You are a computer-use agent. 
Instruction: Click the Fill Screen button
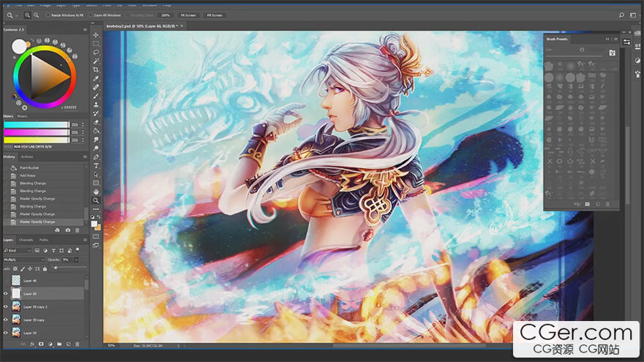214,15
